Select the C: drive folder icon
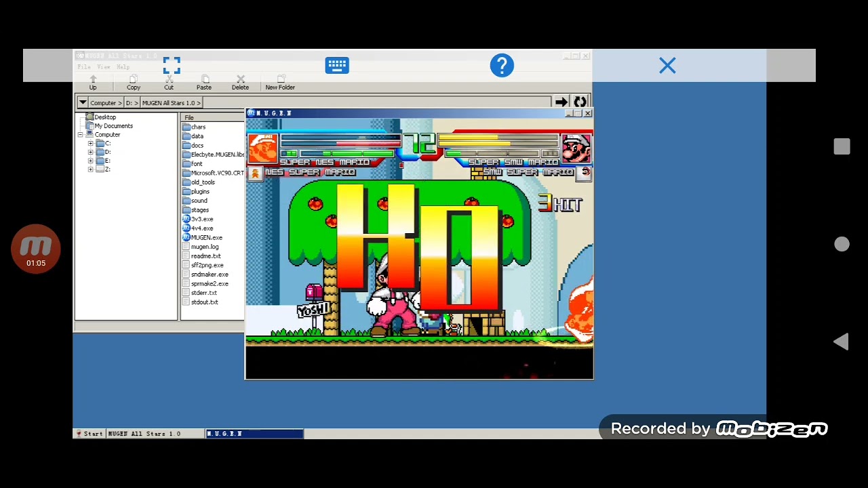 point(100,144)
